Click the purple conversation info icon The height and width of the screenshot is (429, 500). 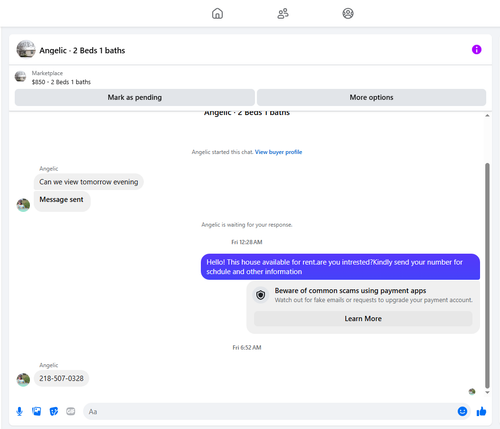pyautogui.click(x=477, y=50)
